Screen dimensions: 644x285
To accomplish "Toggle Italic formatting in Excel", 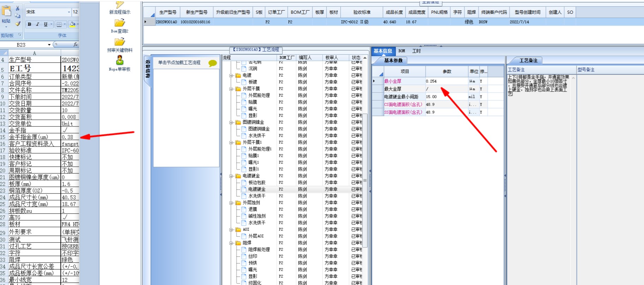I will click(37, 24).
